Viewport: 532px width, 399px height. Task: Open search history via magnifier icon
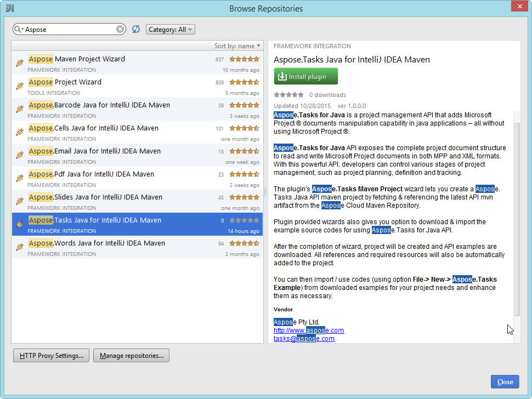tap(19, 30)
